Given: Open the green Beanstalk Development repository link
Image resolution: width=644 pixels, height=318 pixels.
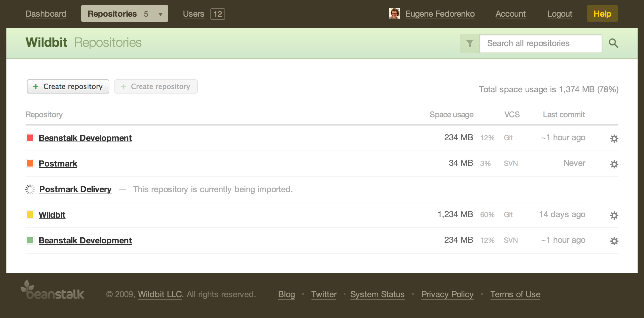Looking at the screenshot, I should pos(85,241).
